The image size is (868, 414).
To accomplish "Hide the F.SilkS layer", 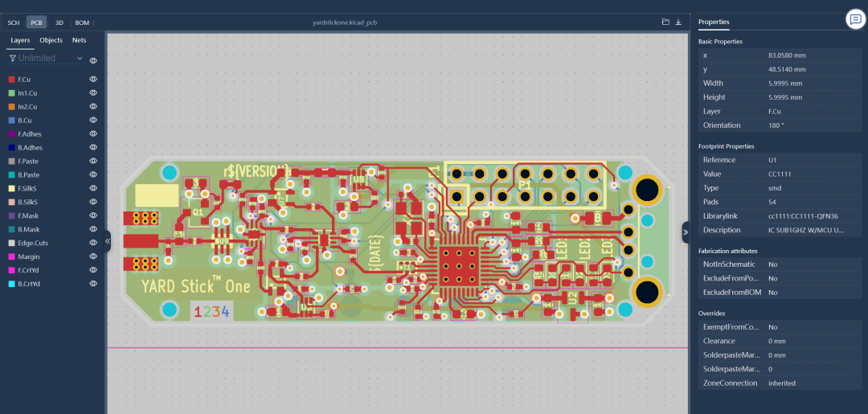I will click(93, 188).
